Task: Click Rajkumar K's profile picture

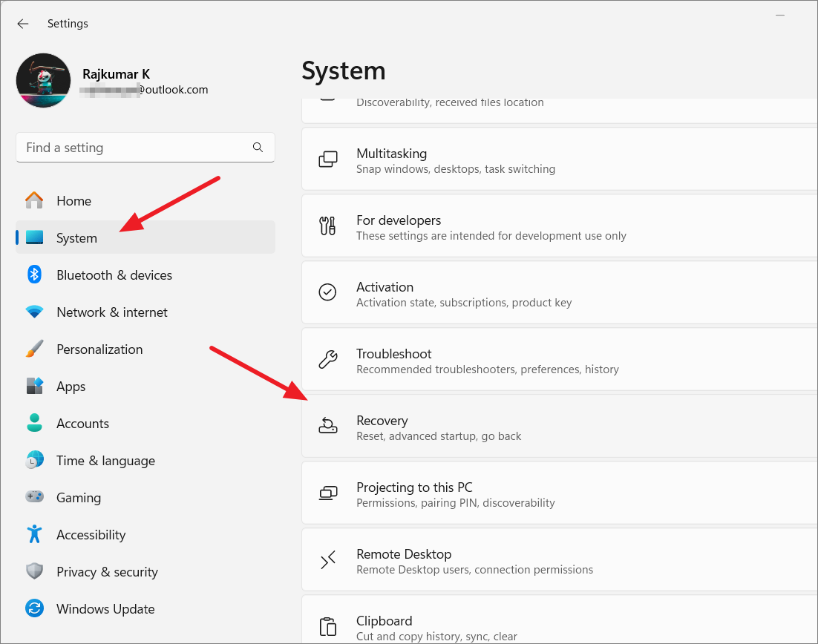Action: click(43, 80)
